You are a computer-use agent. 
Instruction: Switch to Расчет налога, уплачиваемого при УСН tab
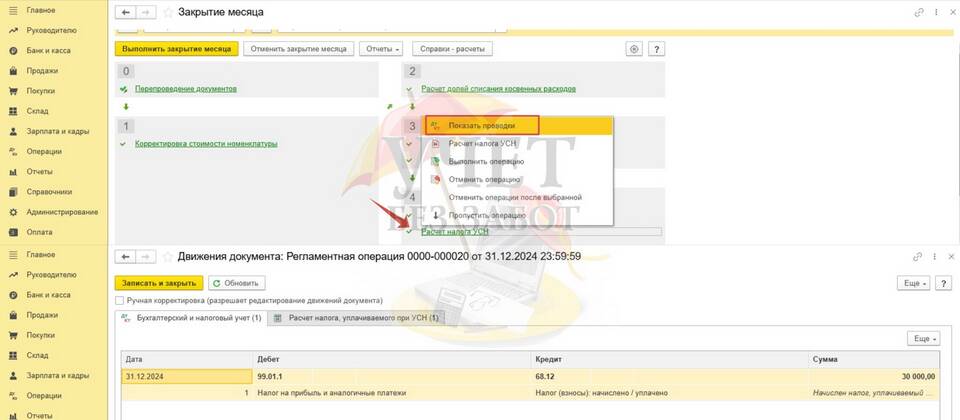point(357,318)
